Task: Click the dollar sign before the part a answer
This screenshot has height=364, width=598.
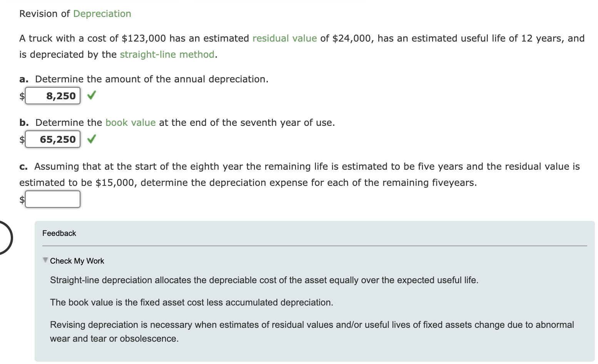Action: pyautogui.click(x=22, y=95)
